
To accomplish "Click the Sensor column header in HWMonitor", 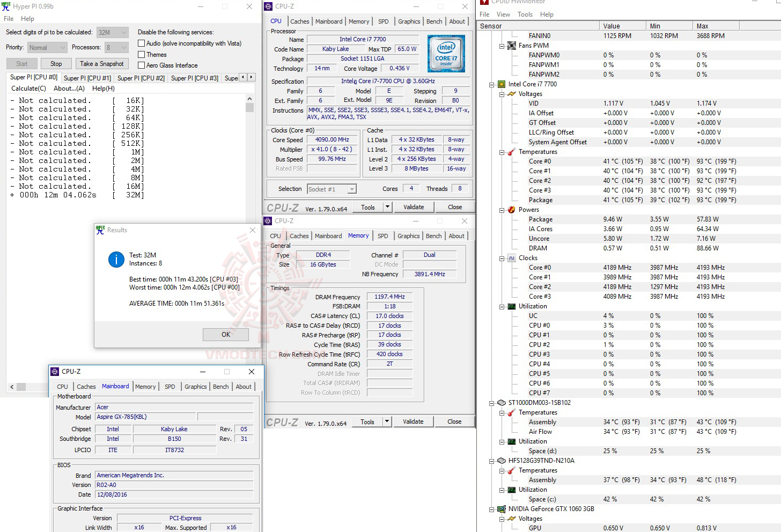I will point(538,26).
